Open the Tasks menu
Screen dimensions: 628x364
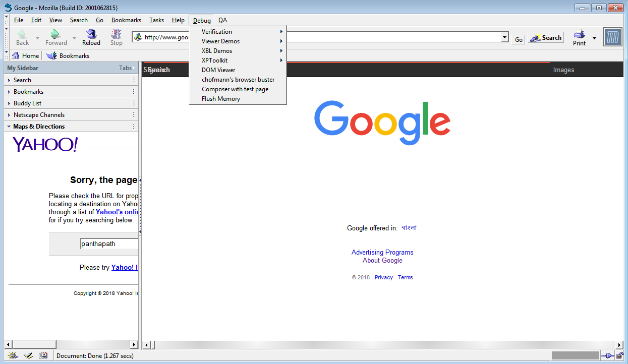156,20
